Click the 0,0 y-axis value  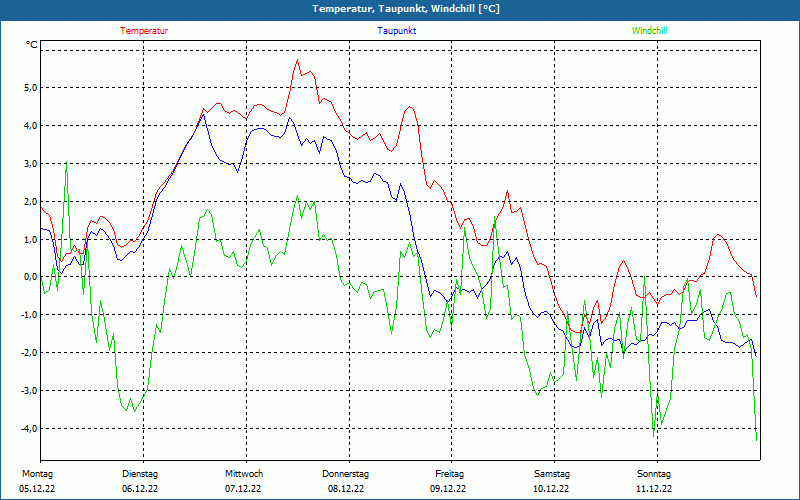click(31, 277)
